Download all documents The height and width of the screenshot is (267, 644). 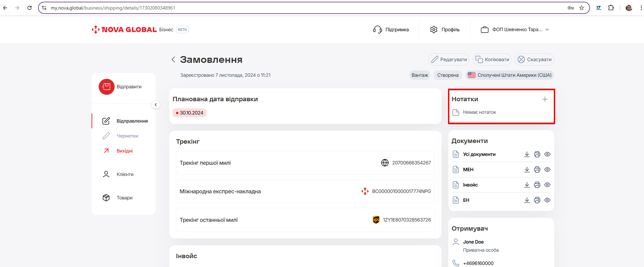pyautogui.click(x=527, y=154)
